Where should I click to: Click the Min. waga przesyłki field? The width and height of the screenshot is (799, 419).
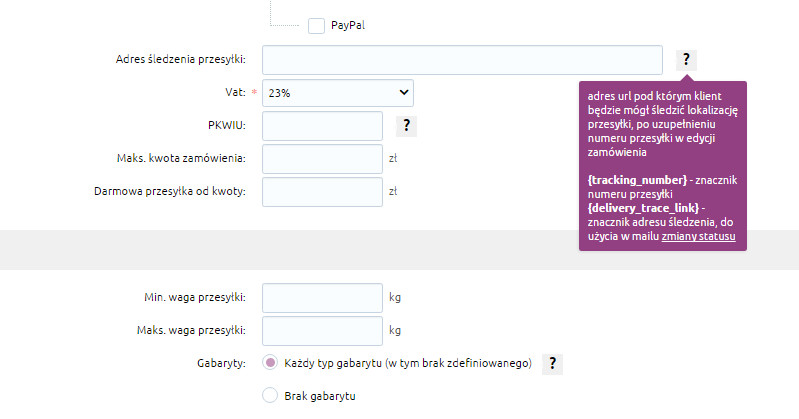click(x=323, y=298)
